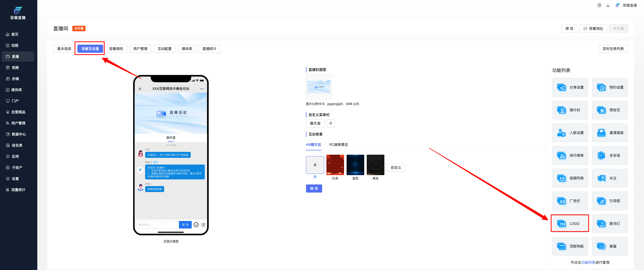Click the live cover image thumbnail
Viewport: 644px width, 270px height.
pos(319,87)
